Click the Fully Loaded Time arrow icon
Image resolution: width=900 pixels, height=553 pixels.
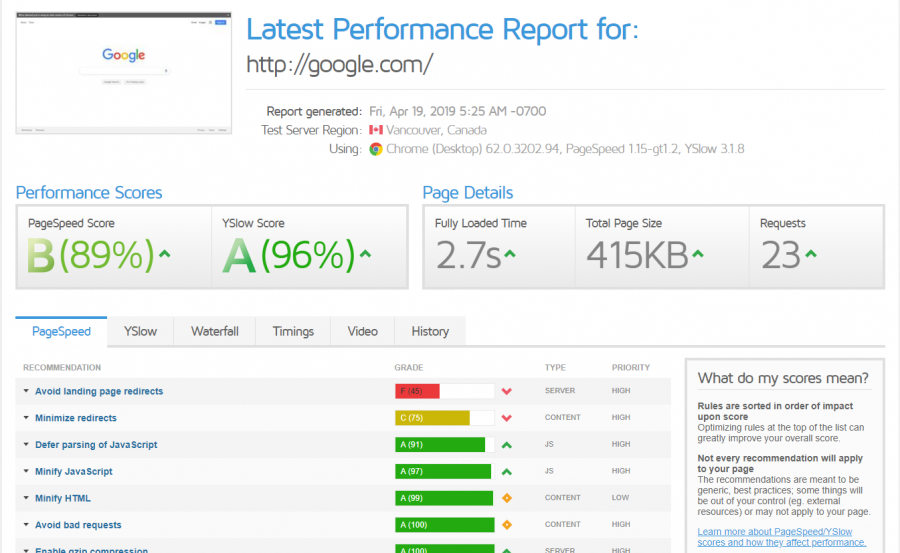click(510, 253)
